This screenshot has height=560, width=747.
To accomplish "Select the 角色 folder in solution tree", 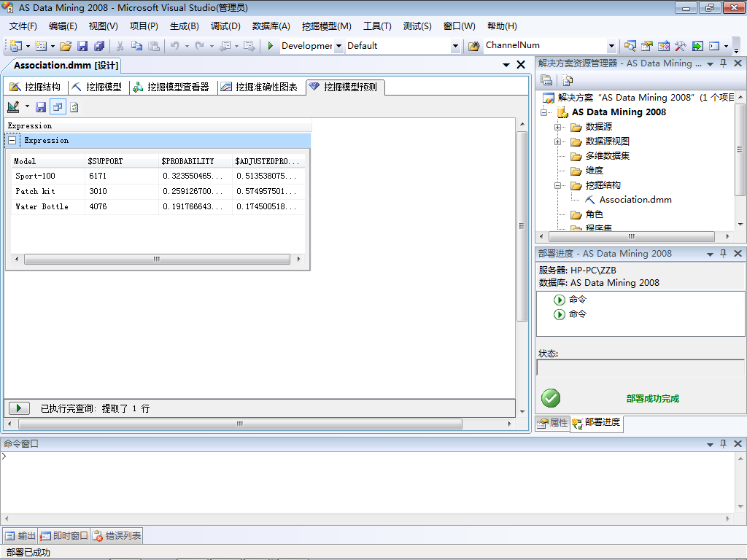I will (x=594, y=215).
